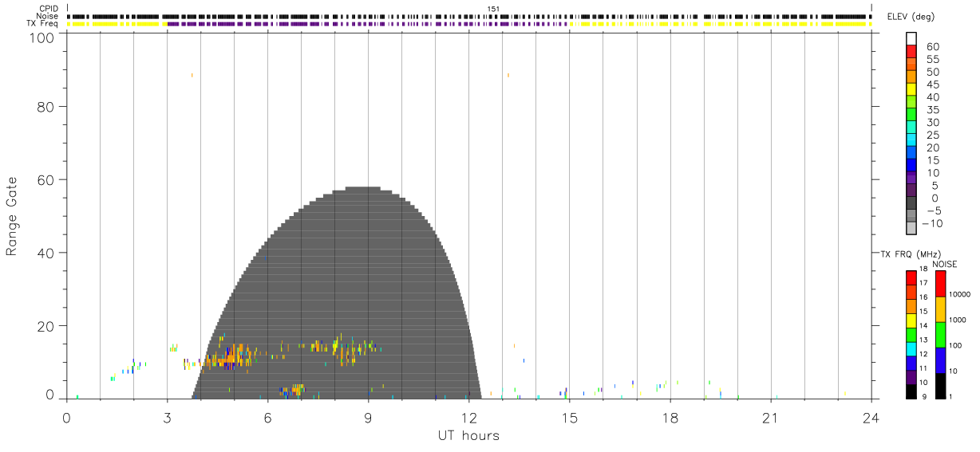The height and width of the screenshot is (452, 980).
Task: Click TX FRQ legend label '16'
Action: pos(923,297)
